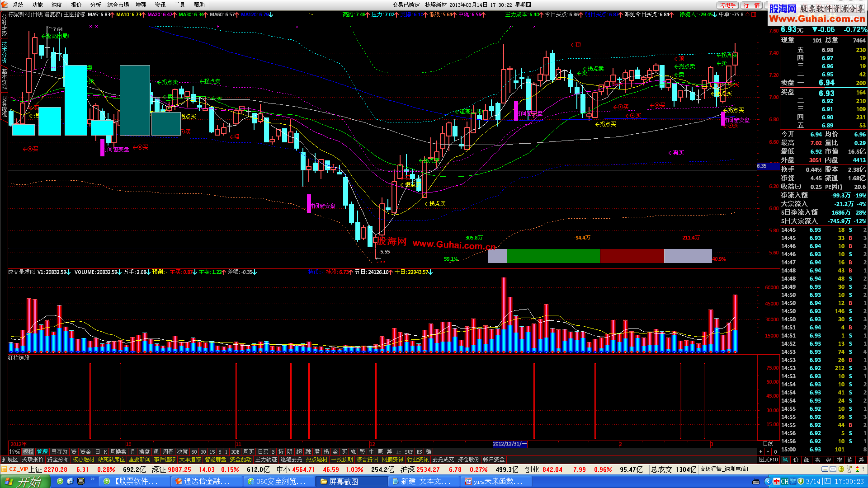
Task: Open the 扩展区 tab
Action: point(9,460)
